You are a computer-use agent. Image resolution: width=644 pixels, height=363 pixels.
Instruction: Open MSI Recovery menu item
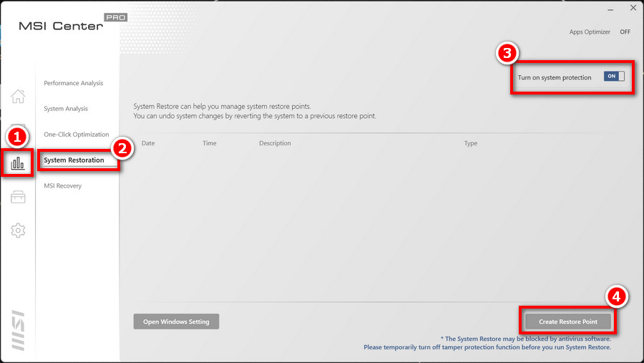click(63, 186)
